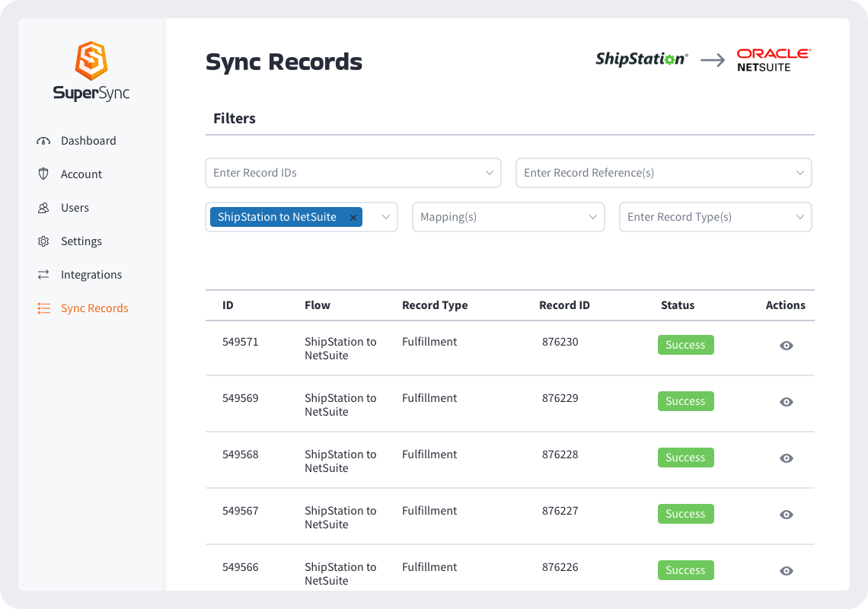Screen dimensions: 868x609
Task: Select Sync Records menu item
Action: pyautogui.click(x=94, y=308)
